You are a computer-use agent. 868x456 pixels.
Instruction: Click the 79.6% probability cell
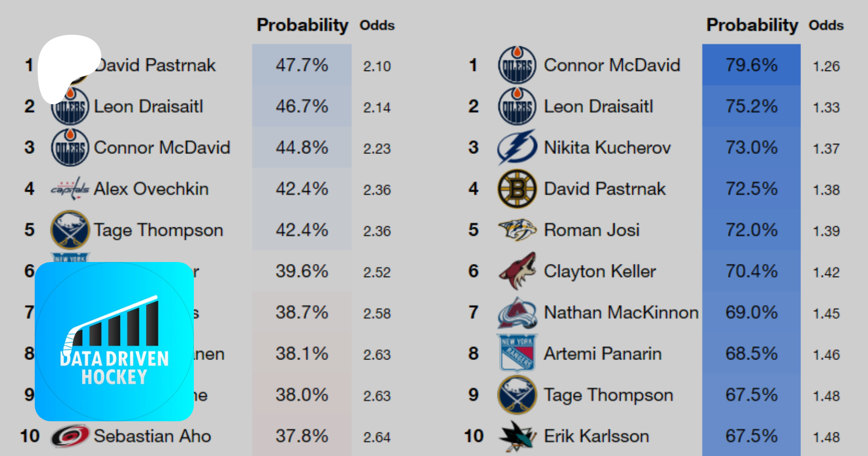point(751,65)
